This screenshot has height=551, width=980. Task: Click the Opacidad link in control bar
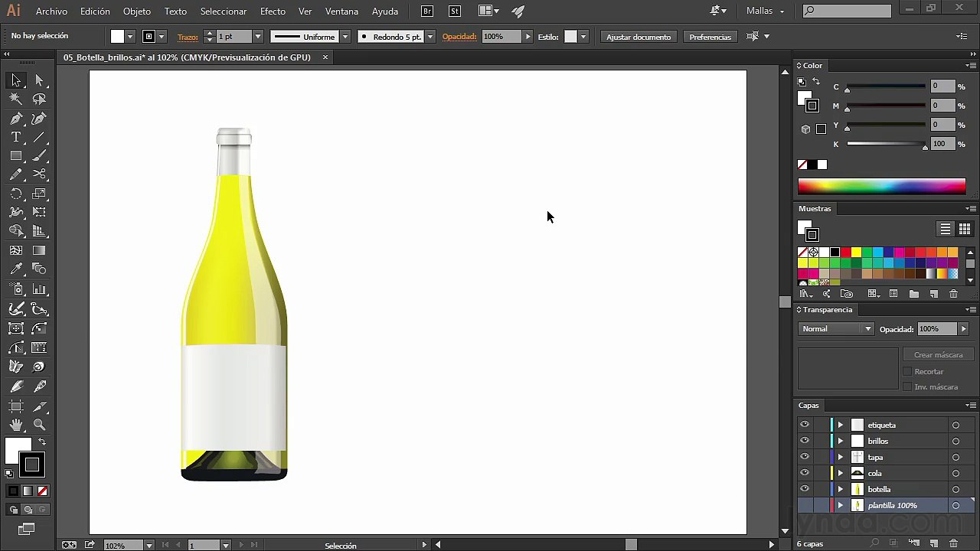(459, 37)
